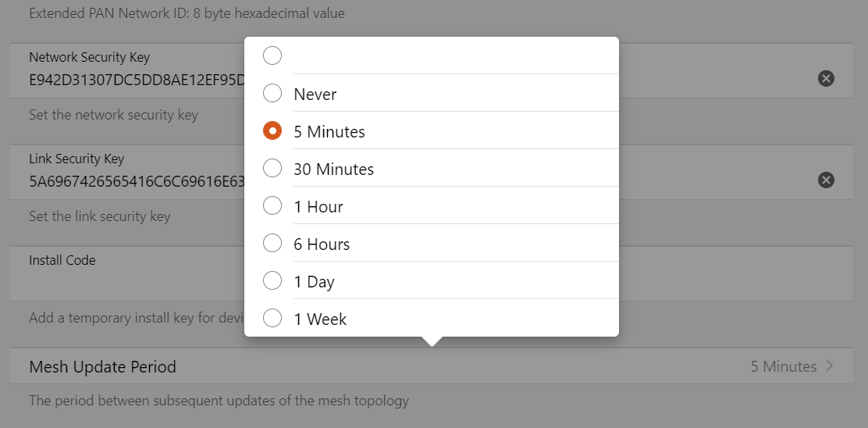Clear the Link Security Key field
This screenshot has width=868, height=428.
coord(826,180)
